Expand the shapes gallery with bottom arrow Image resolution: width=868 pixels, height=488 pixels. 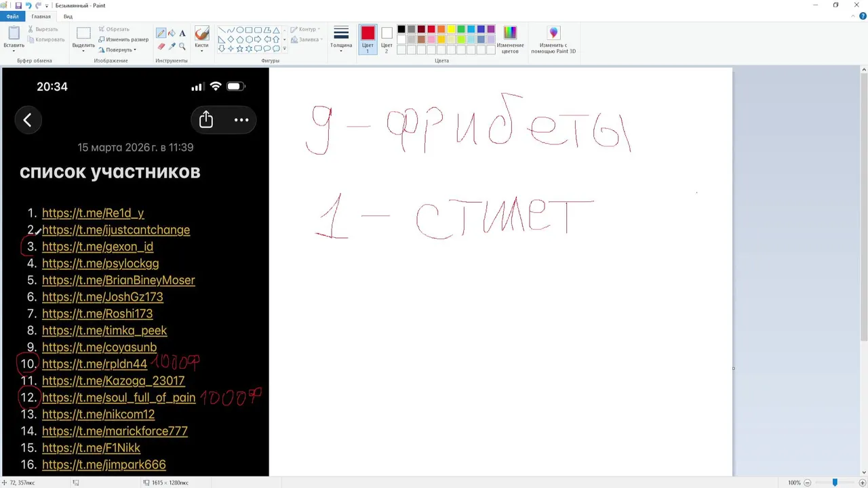(x=284, y=49)
